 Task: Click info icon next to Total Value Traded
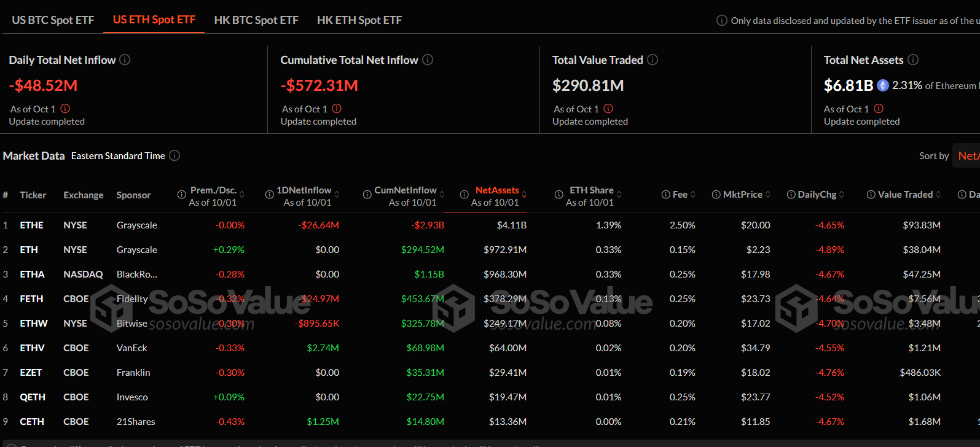click(x=653, y=60)
